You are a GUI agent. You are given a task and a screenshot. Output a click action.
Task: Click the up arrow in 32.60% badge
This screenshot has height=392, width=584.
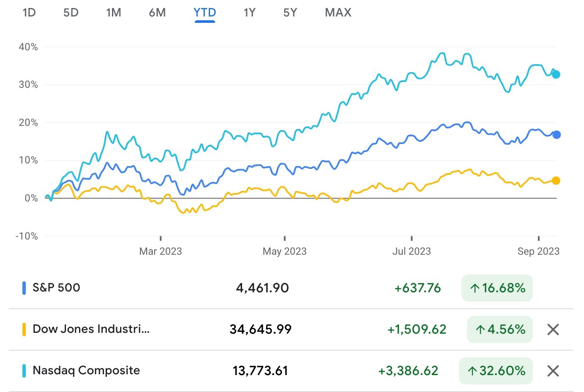(472, 371)
